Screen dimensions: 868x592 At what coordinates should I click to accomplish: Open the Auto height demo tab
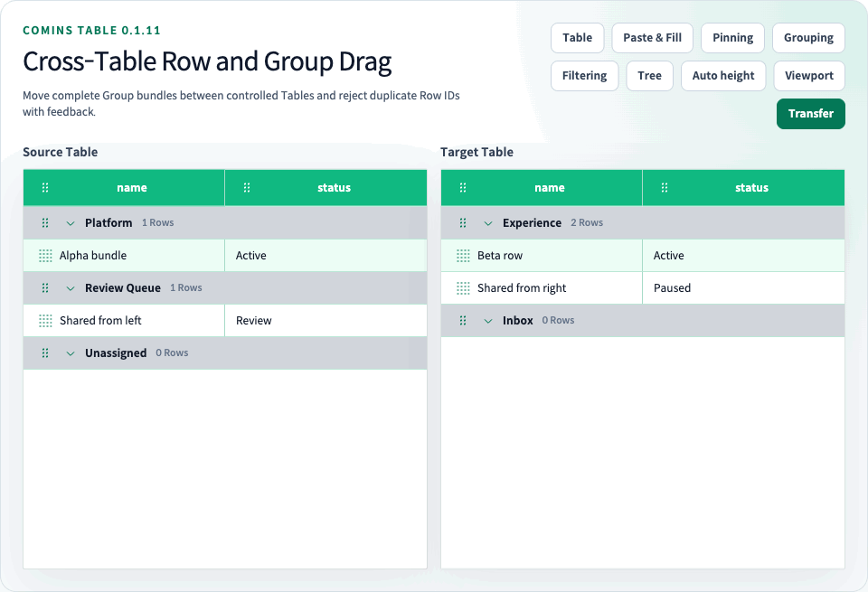click(x=723, y=76)
